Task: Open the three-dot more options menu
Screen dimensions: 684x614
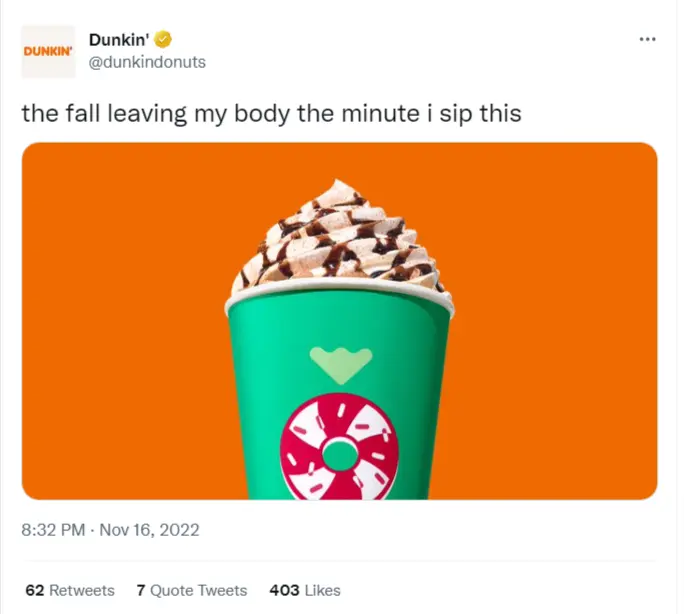Action: tap(647, 39)
